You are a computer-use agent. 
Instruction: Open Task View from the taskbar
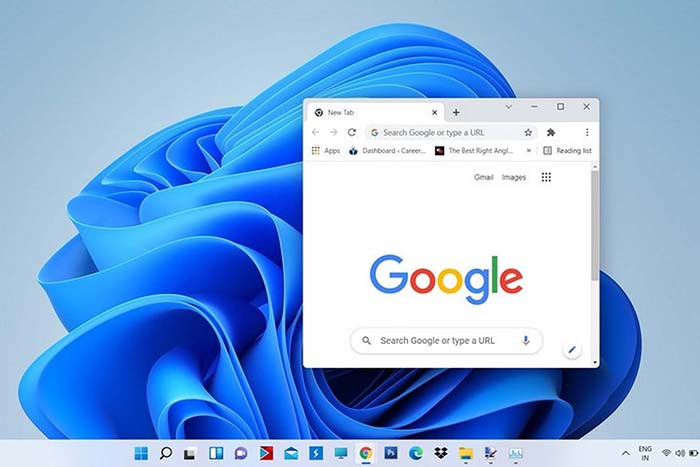click(x=190, y=454)
